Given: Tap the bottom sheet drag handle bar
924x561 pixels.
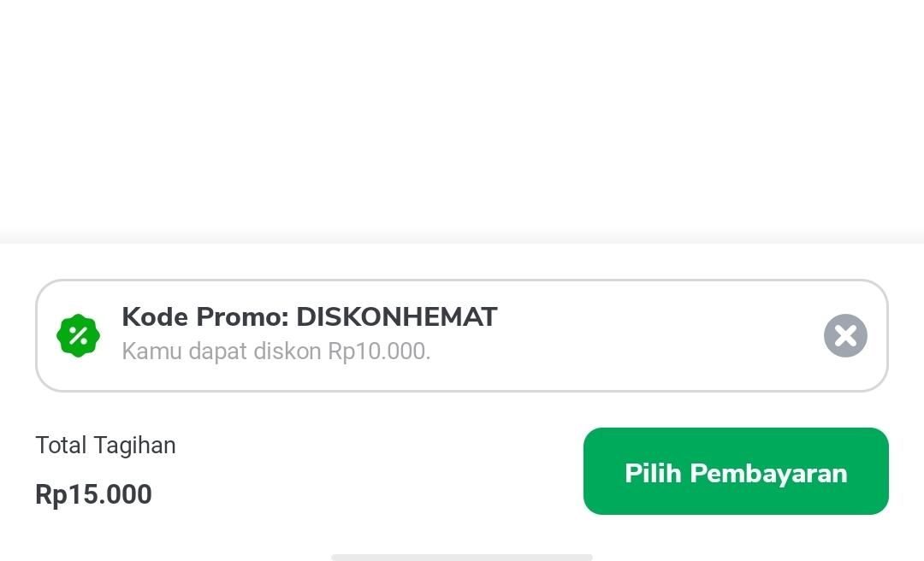Looking at the screenshot, I should pyautogui.click(x=462, y=558).
